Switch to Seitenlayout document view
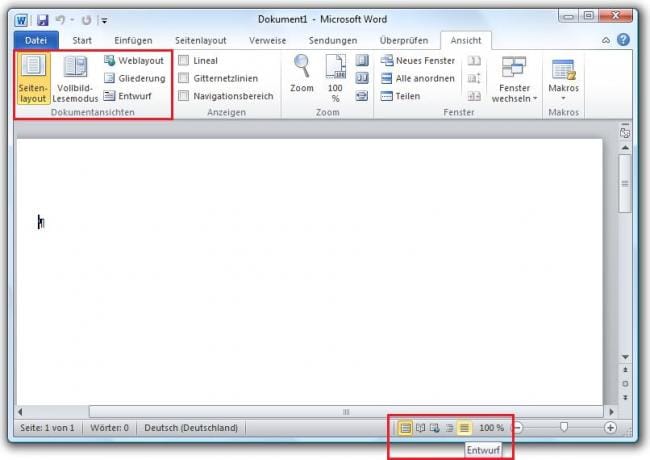The width and height of the screenshot is (650, 460). [x=33, y=79]
